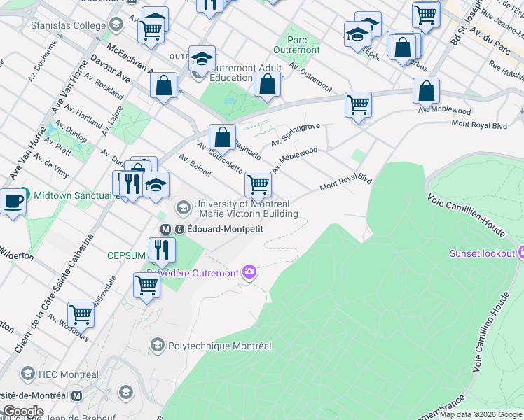Viewport: 524px width, 420px height.
Task: Click the Sunset lookout label
Action: 482,253
